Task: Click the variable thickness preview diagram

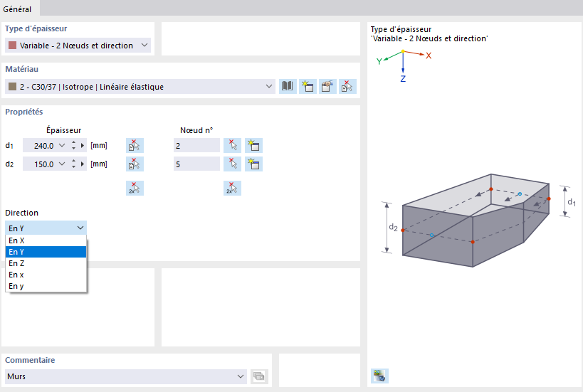Action: (478, 220)
